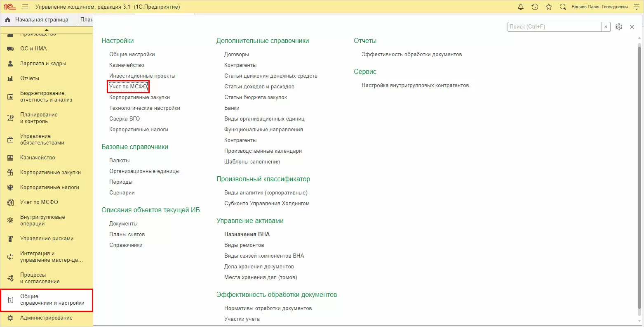Open Учет по МСФО section in the sidebar
The image size is (644, 327).
coord(47,202)
